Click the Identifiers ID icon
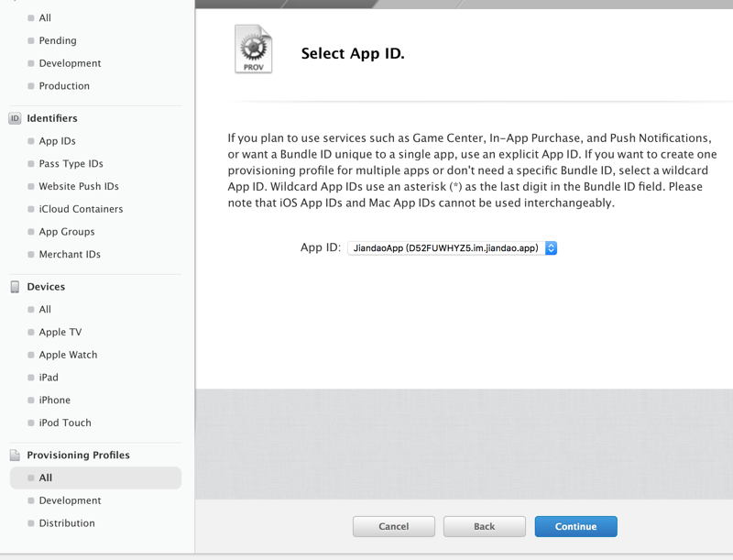Image resolution: width=733 pixels, height=560 pixels. [15, 118]
